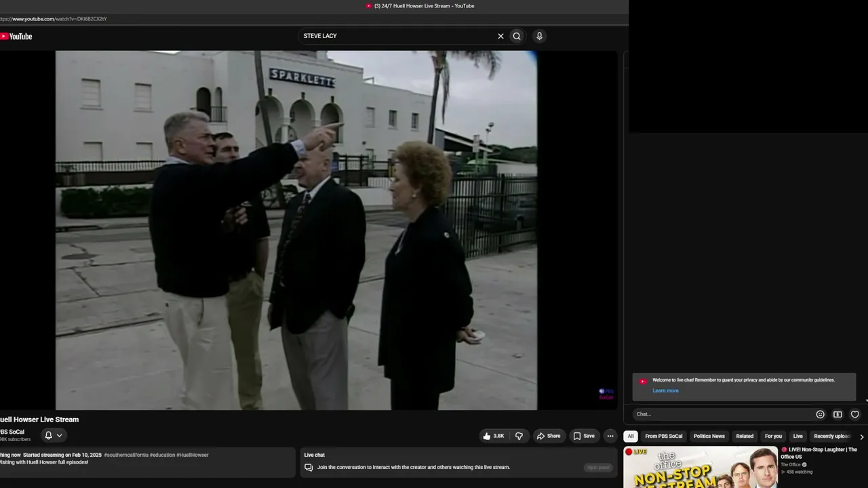Image resolution: width=868 pixels, height=488 pixels.
Task: Open the #HuellHowser hashtag
Action: (x=193, y=455)
